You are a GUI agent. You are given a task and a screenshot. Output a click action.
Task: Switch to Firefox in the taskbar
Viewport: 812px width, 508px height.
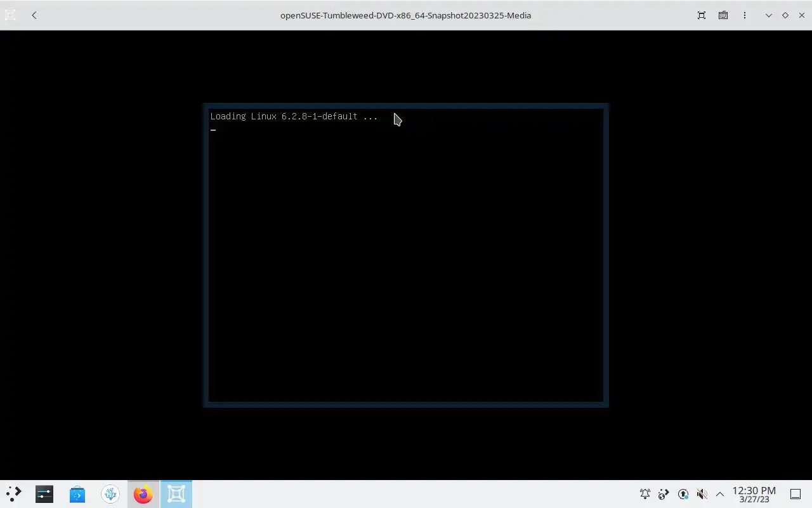tap(143, 494)
